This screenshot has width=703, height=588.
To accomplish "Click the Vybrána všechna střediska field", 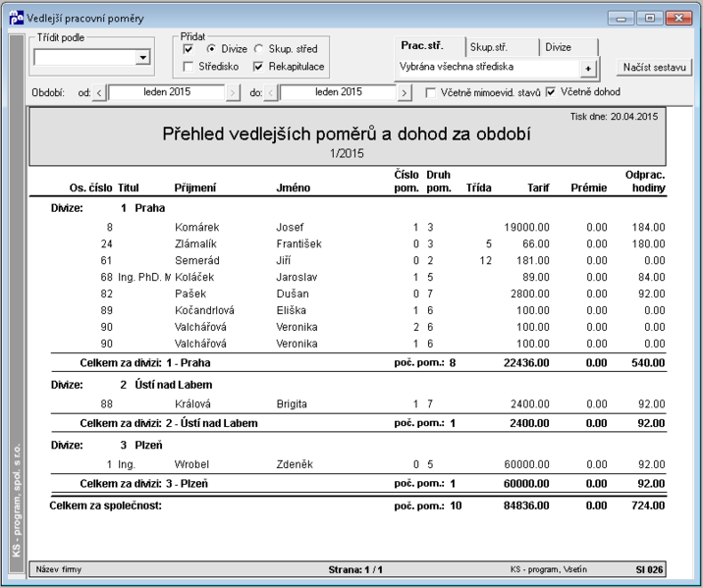I will pyautogui.click(x=489, y=67).
